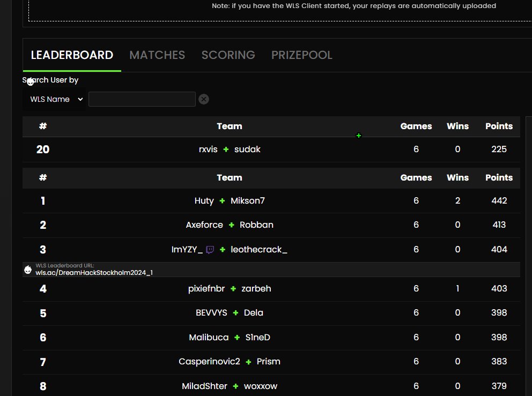Click the 403 points value
Image resolution: width=532 pixels, height=396 pixels.
(x=499, y=288)
